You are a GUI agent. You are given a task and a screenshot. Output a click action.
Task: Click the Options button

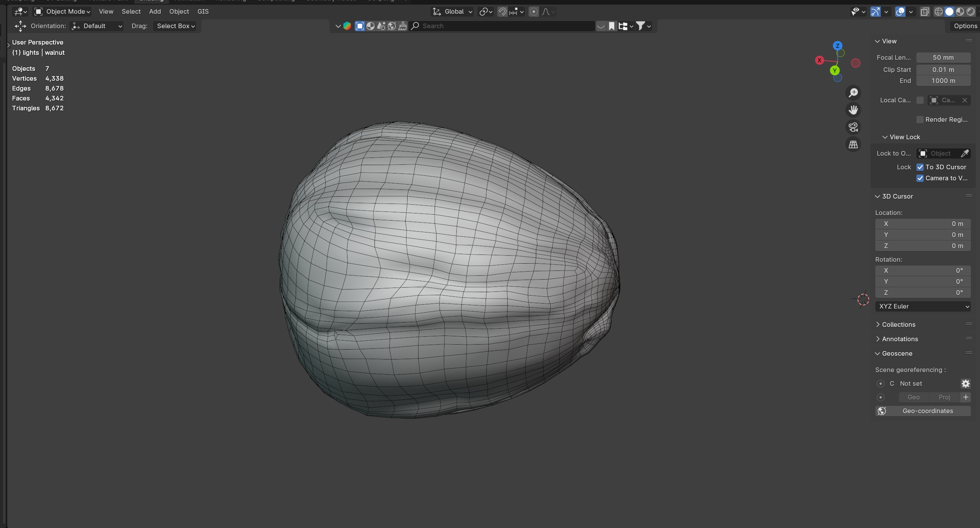point(965,26)
